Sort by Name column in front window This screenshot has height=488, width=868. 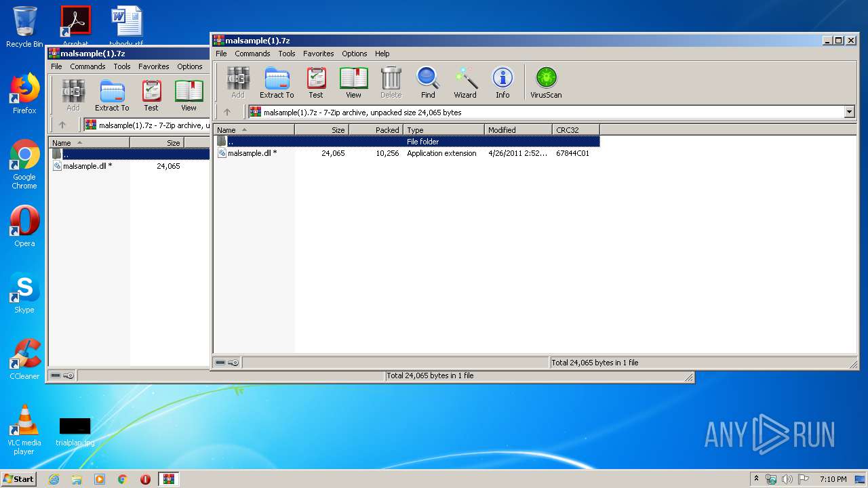254,130
